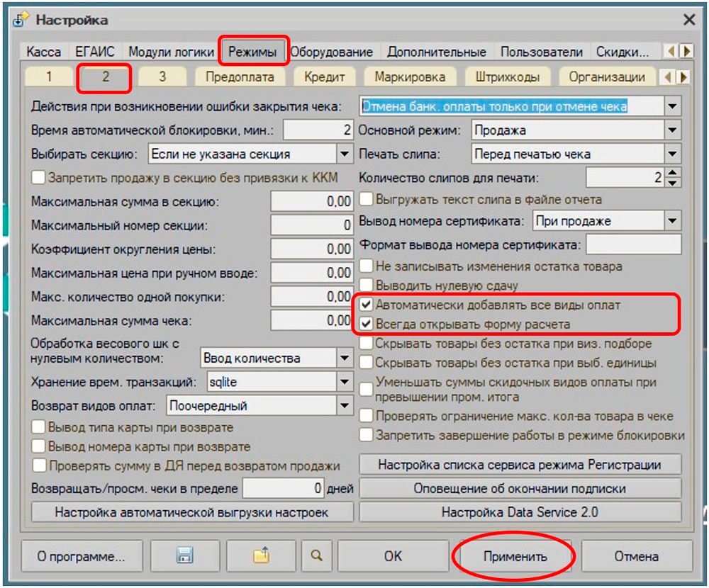This screenshot has height=588, width=709.
Task: Click the floppy disk save settings button
Action: (185, 556)
